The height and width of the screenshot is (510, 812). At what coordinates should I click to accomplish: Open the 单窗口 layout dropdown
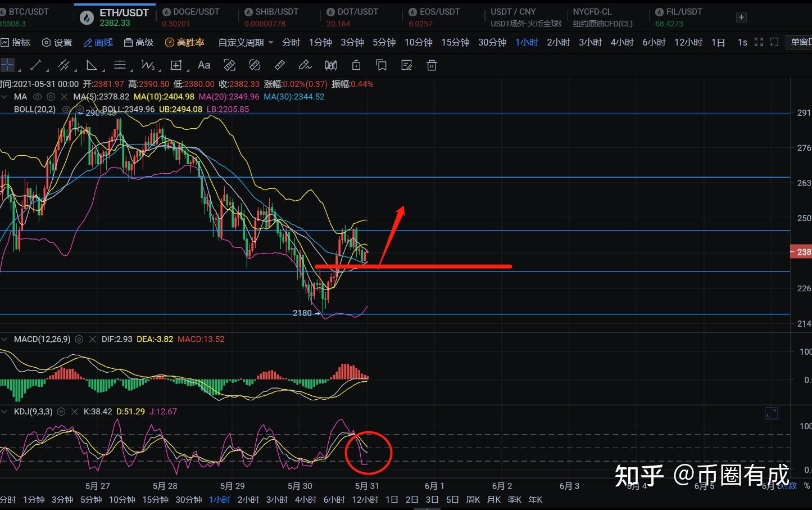click(800, 42)
